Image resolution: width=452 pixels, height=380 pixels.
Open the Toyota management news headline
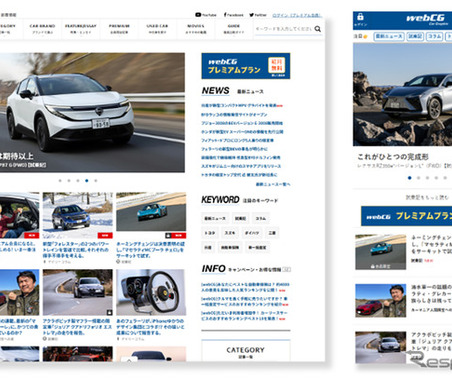[x=239, y=175]
